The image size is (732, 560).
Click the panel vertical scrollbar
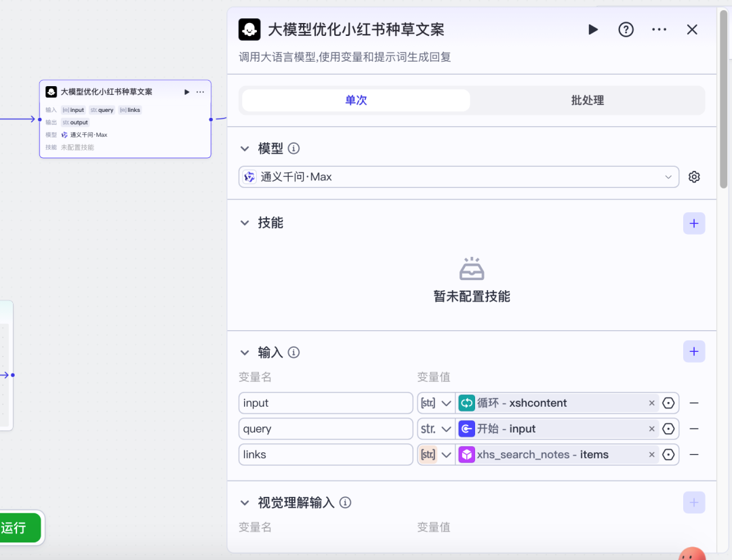click(724, 99)
